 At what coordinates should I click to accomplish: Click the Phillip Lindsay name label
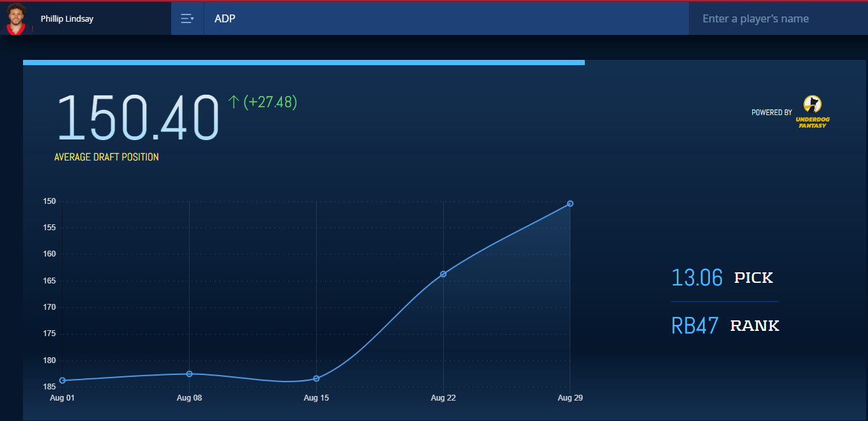point(67,18)
